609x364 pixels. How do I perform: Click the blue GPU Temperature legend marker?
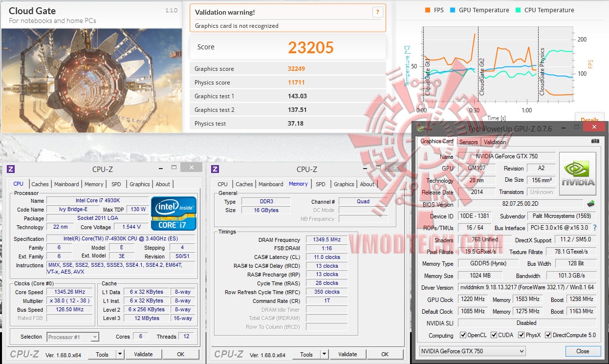click(x=453, y=10)
